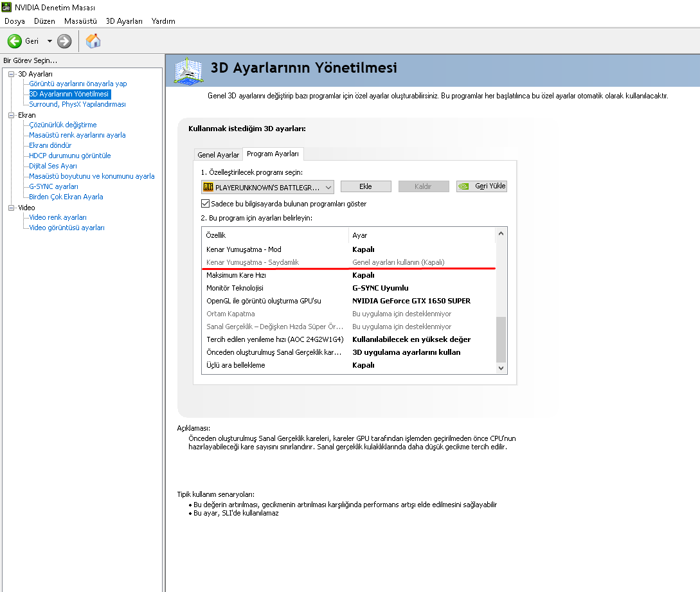The width and height of the screenshot is (700, 592).
Task: Select the 'Kenar Yumuşatma - Saydamlık' row
Action: [x=348, y=262]
